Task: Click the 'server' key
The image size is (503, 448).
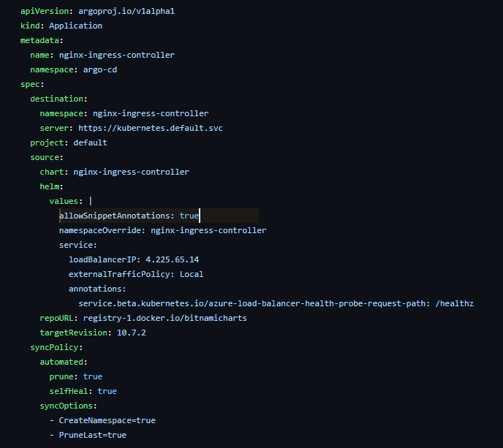Action: [x=54, y=128]
